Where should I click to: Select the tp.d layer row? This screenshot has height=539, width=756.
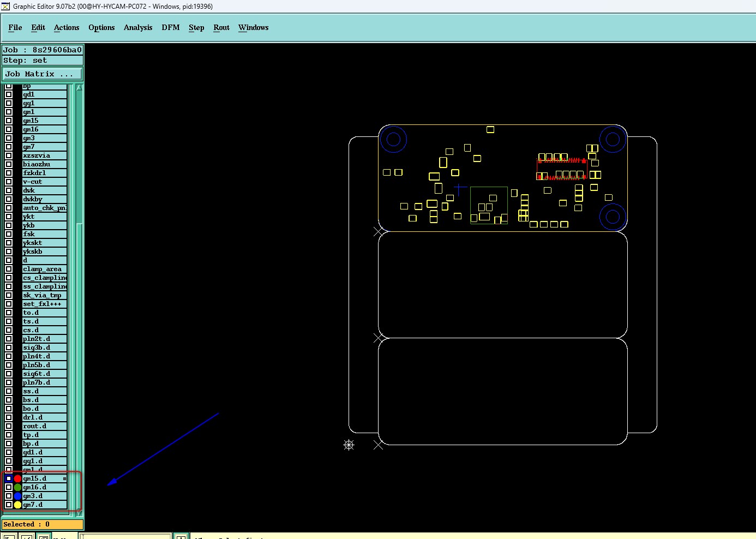pos(44,435)
